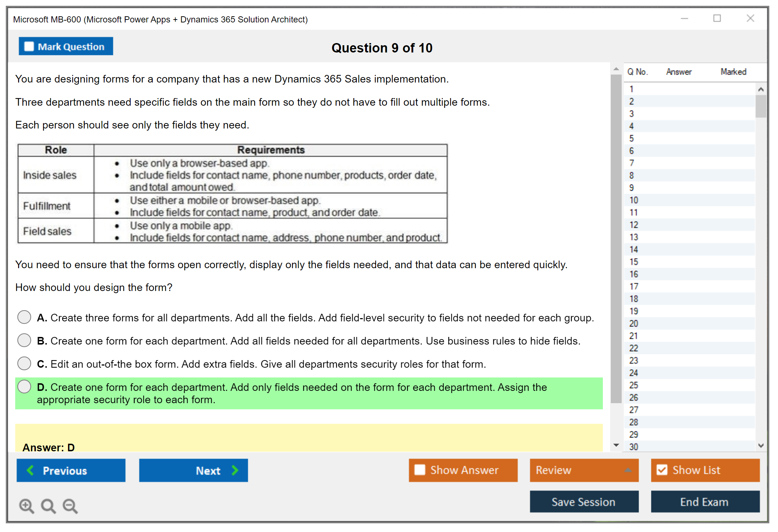Image resolution: width=778 pixels, height=532 pixels.
Task: Click the Marked column header
Action: (x=733, y=72)
